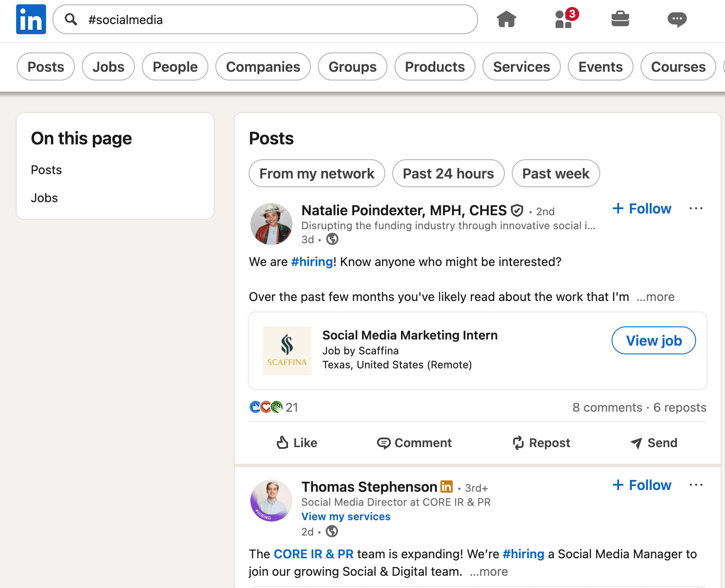This screenshot has height=588, width=725.
Task: Select the People results tab
Action: [x=175, y=66]
